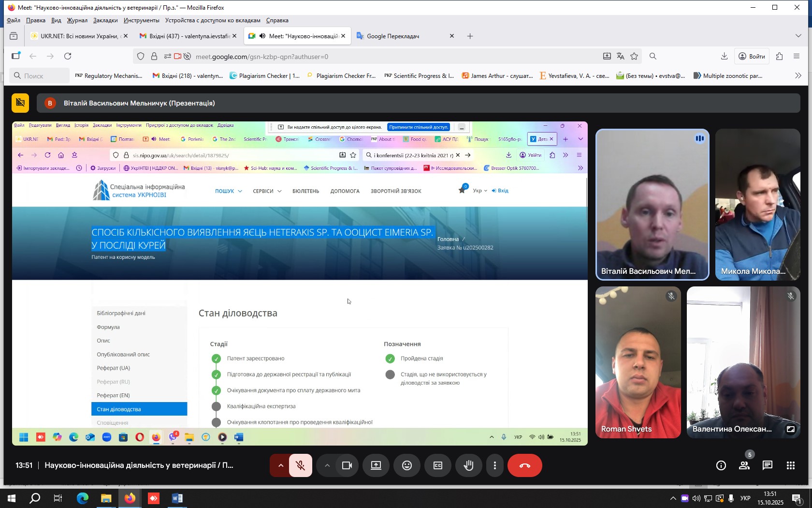Send a reaction with emoji button
Image resolution: width=812 pixels, height=508 pixels.
pos(407,465)
